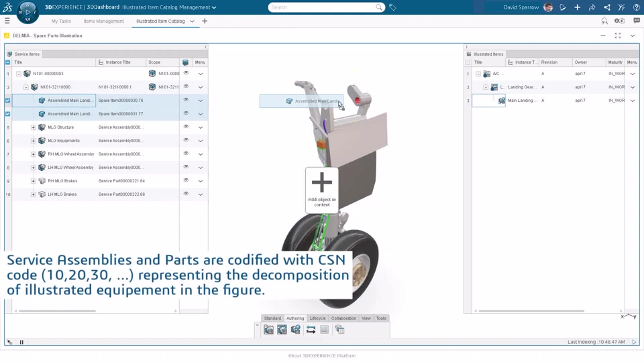
Task: Open the menu chevron for LH MLG Brakes
Action: (201, 194)
